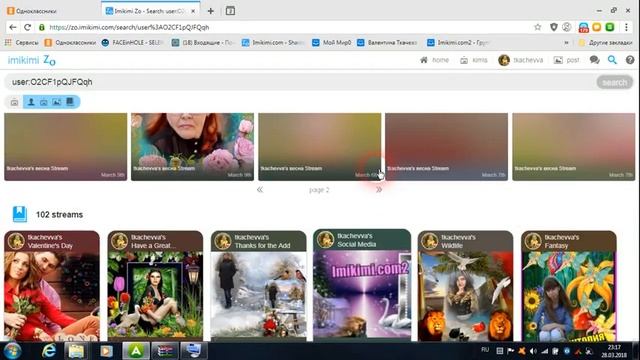
Task: Focus the user:O2CF1pQJFQqh search field
Action: point(300,82)
